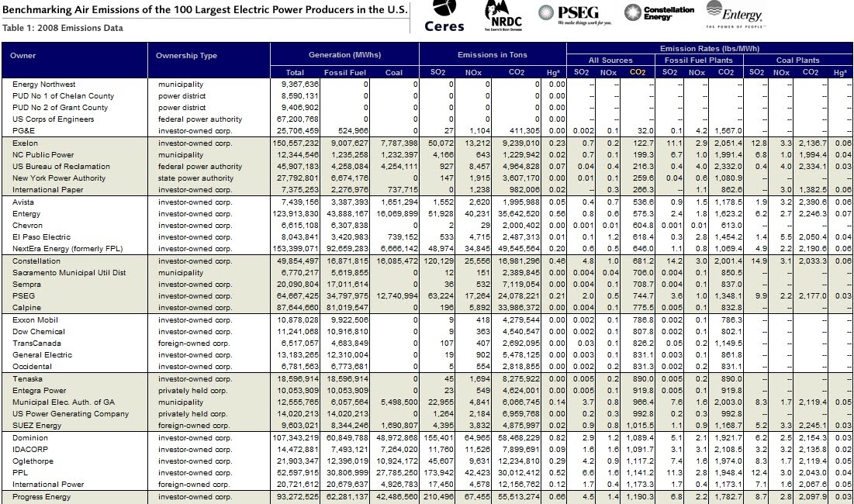Select the highlighted yellow CO2 column header

tap(638, 71)
